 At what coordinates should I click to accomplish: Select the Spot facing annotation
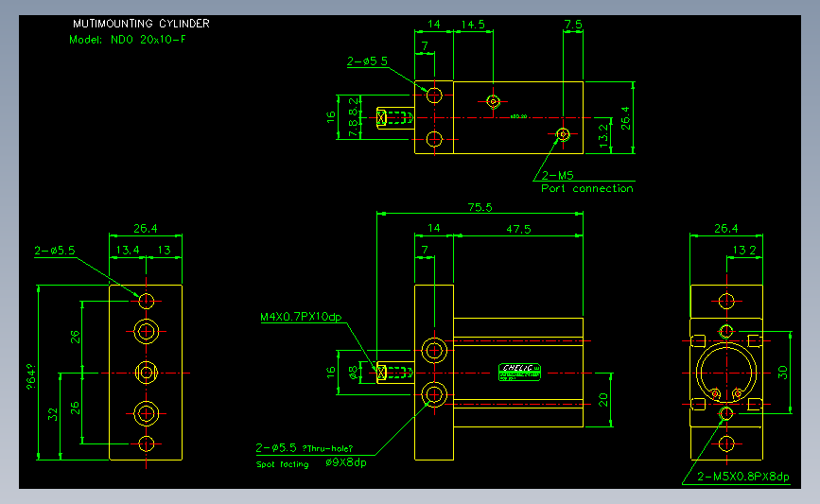pos(283,464)
